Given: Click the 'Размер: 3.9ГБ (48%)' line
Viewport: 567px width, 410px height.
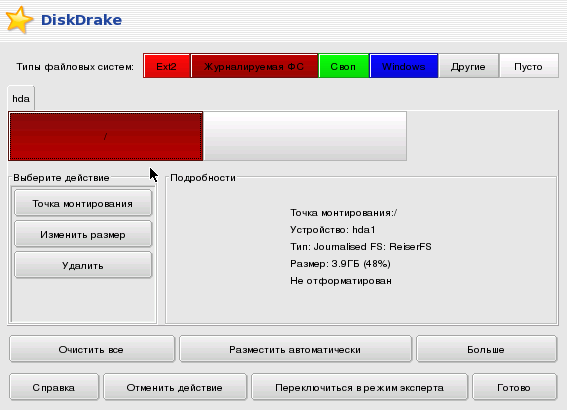Looking at the screenshot, I should (340, 264).
